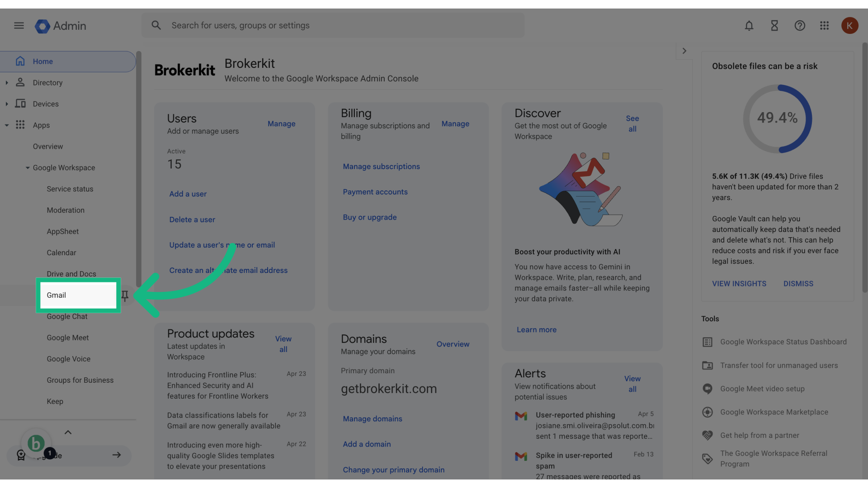The height and width of the screenshot is (488, 868).
Task: Open the notifications bell
Action: coord(749,26)
